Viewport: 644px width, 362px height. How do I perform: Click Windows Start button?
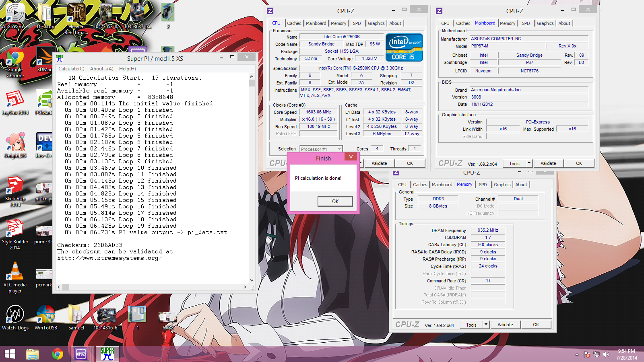coord(10,354)
